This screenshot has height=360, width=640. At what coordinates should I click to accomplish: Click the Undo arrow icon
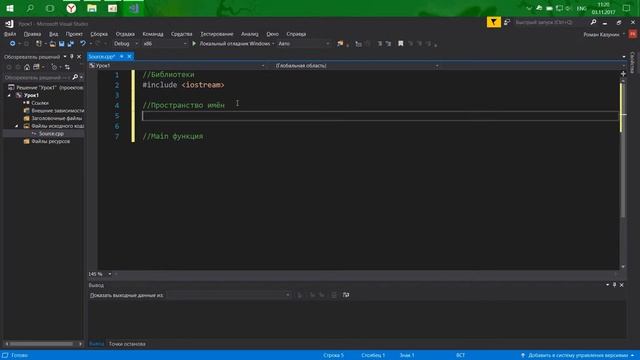(83, 44)
